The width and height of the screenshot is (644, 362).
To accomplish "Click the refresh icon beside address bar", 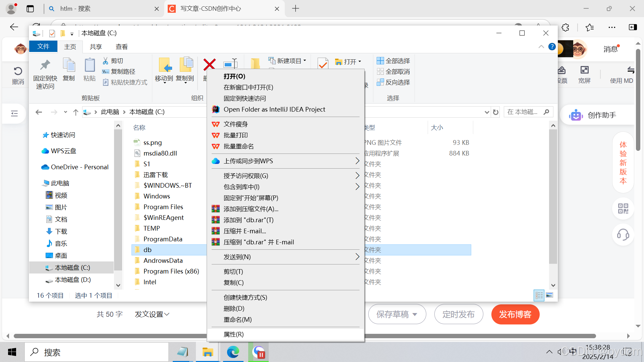I will pos(496,112).
